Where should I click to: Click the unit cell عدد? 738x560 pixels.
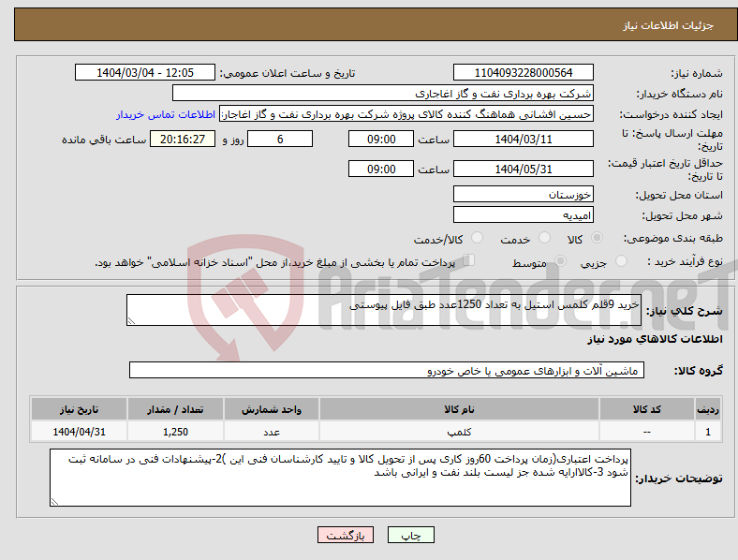point(272,432)
